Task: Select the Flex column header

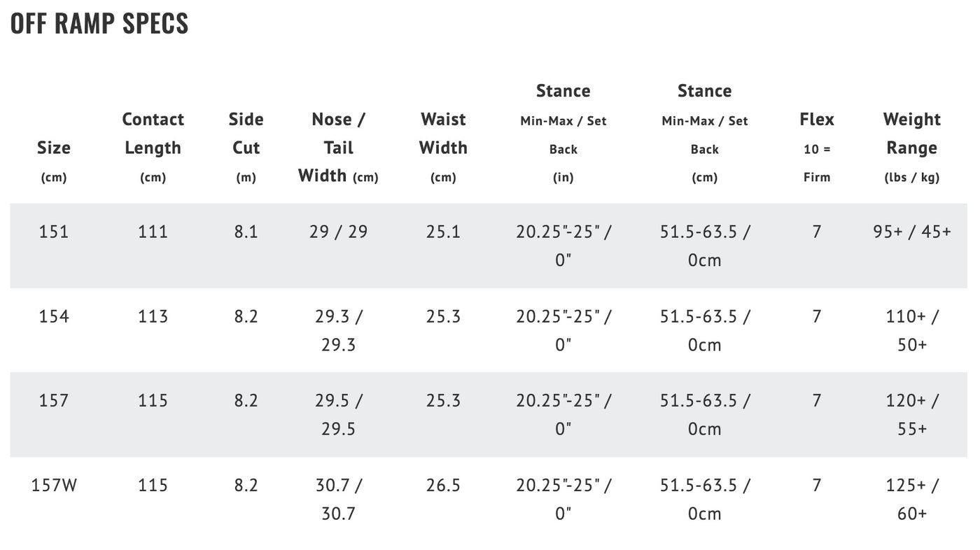Action: 817,148
